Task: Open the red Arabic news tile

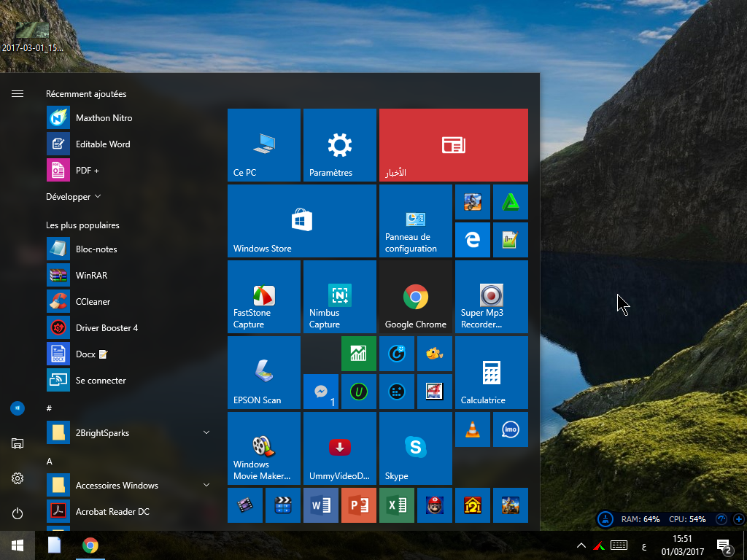Action: click(x=454, y=145)
